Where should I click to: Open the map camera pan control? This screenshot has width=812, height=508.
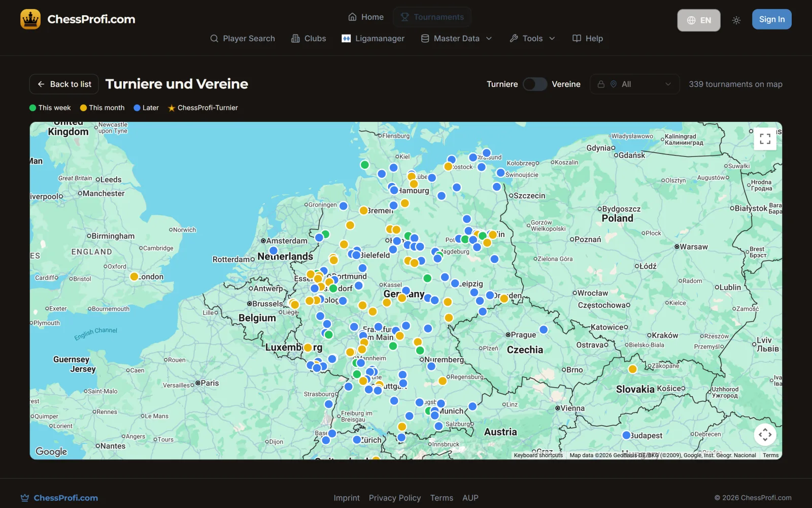pos(765,435)
